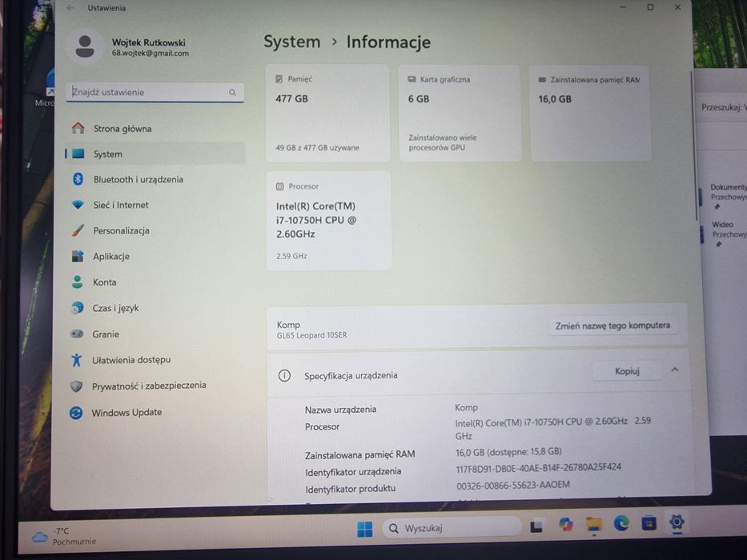Screen dimensions: 747x560
Task: Click the Konta person icon
Action: pos(77,282)
